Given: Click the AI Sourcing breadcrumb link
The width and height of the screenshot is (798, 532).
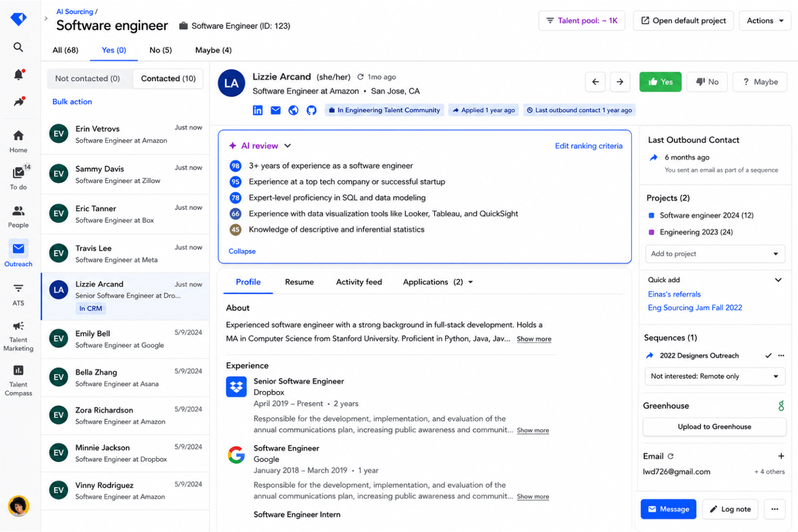Looking at the screenshot, I should coord(75,11).
